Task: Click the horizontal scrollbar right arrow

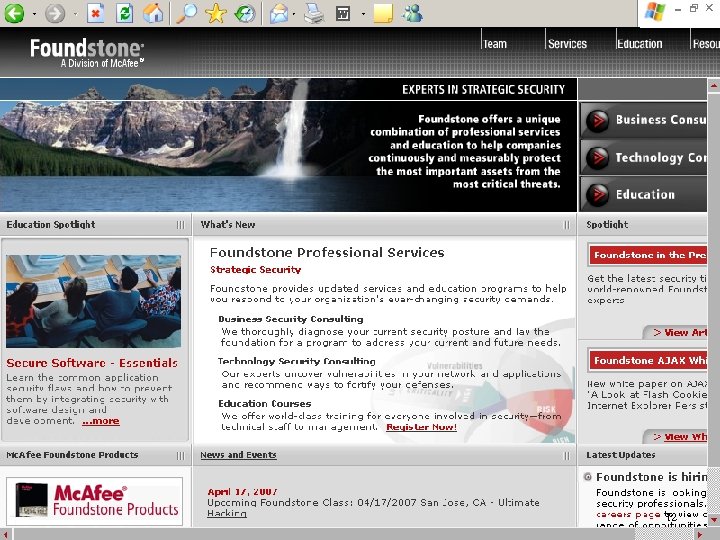Action: click(701, 534)
